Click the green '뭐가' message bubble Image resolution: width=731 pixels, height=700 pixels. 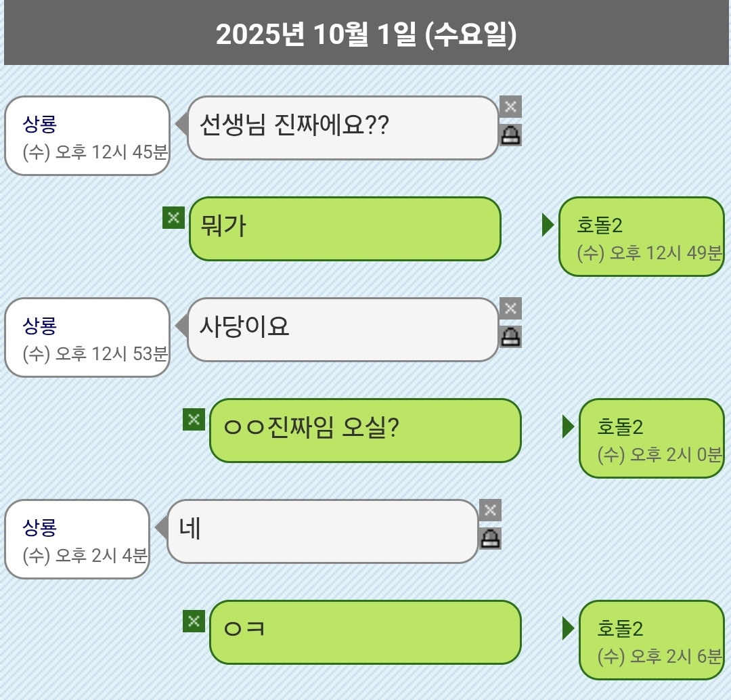point(345,229)
